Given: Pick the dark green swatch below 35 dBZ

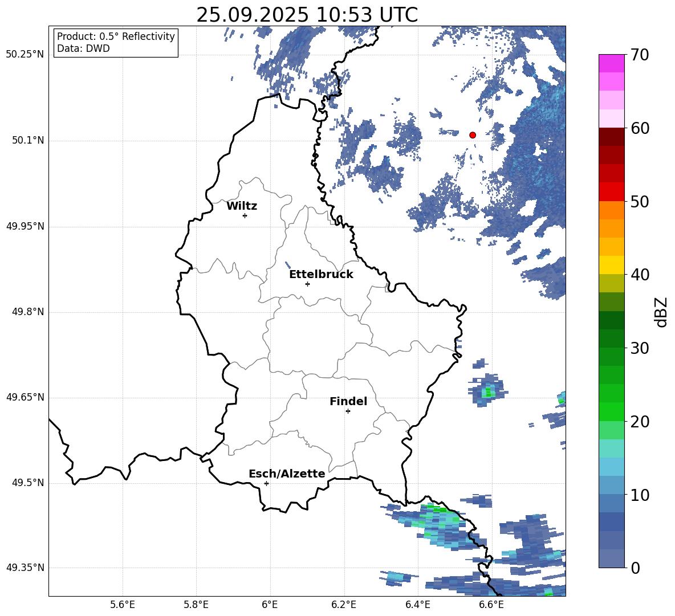Looking at the screenshot, I should click(612, 320).
